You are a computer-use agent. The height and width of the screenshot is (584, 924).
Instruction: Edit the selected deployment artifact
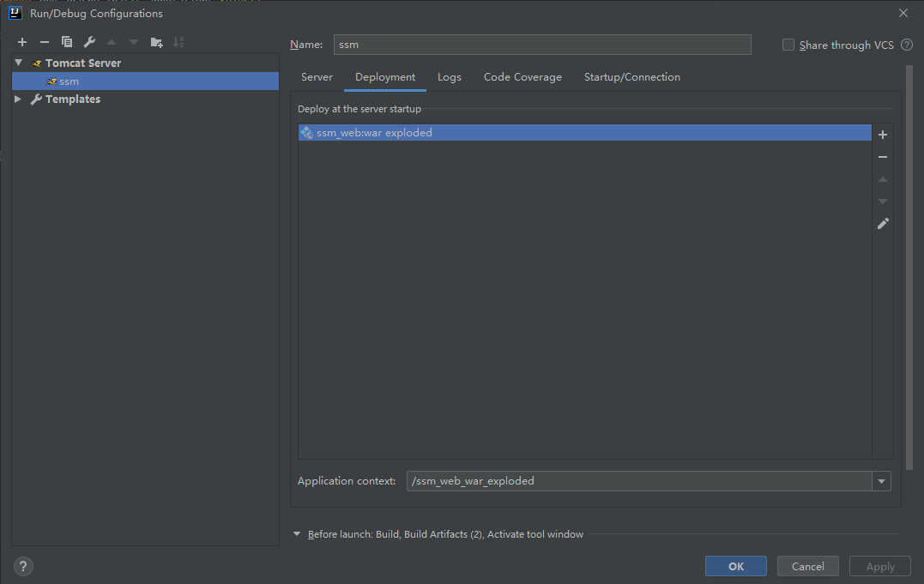point(883,223)
